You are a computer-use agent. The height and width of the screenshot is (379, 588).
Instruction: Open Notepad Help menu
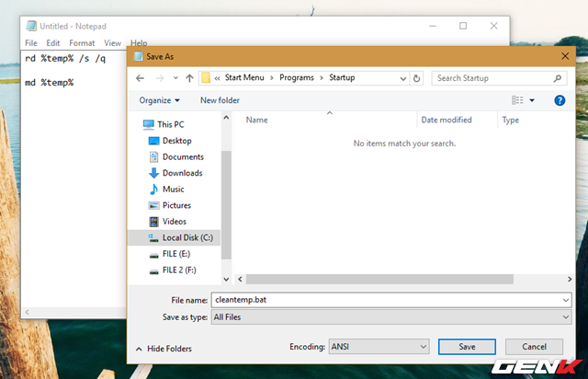tap(139, 43)
